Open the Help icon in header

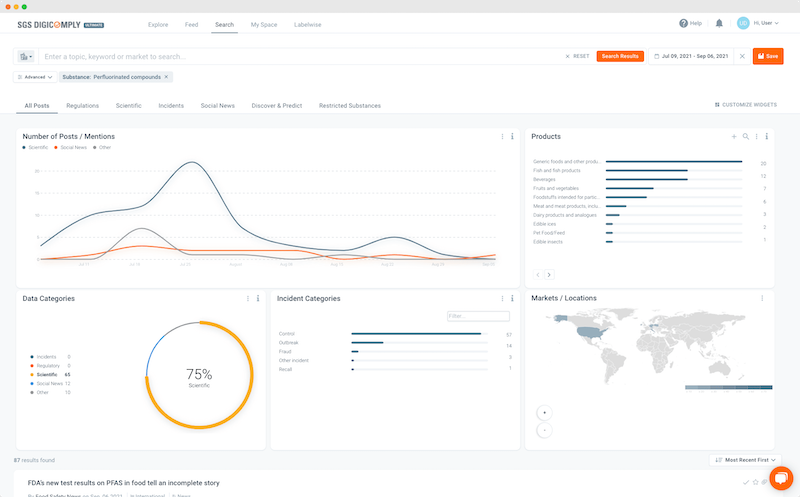pyautogui.click(x=683, y=23)
